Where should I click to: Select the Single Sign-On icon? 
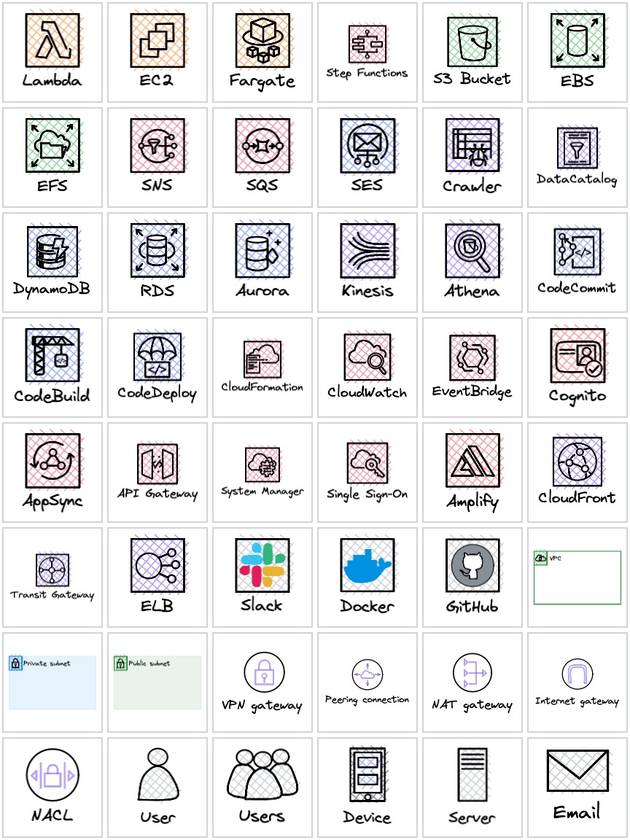[x=367, y=463]
